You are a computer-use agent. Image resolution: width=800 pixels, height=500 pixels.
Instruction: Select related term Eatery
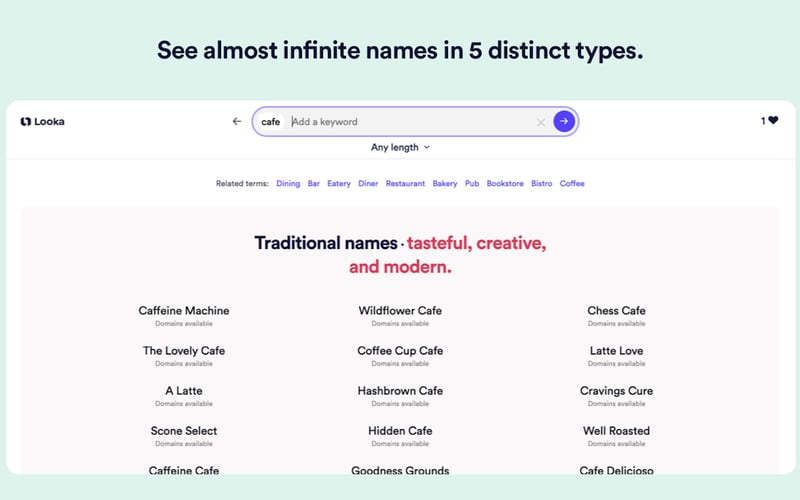(339, 184)
